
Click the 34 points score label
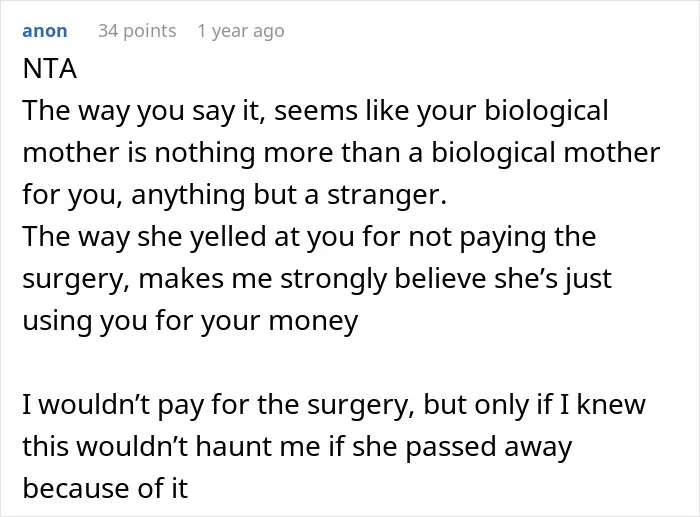[x=137, y=31]
